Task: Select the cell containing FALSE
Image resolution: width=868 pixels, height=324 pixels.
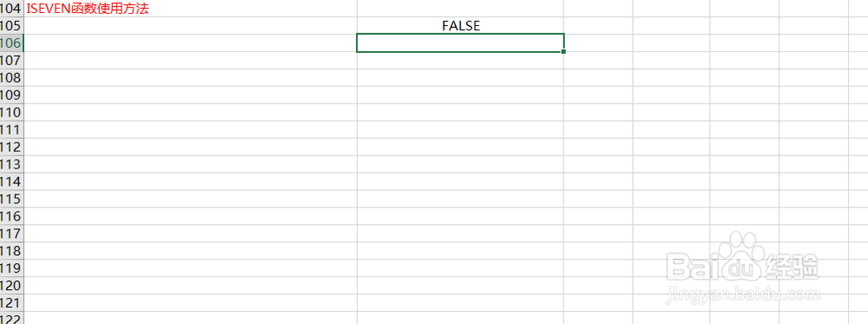Action: [x=461, y=25]
